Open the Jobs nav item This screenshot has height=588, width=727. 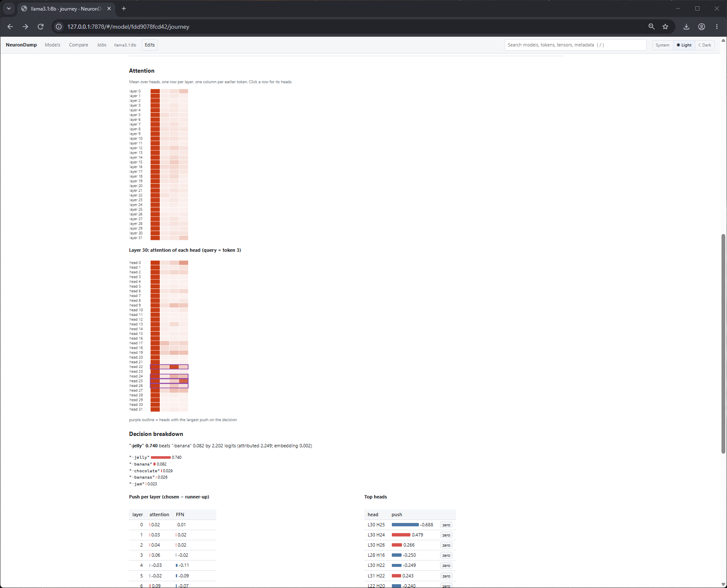pos(101,45)
